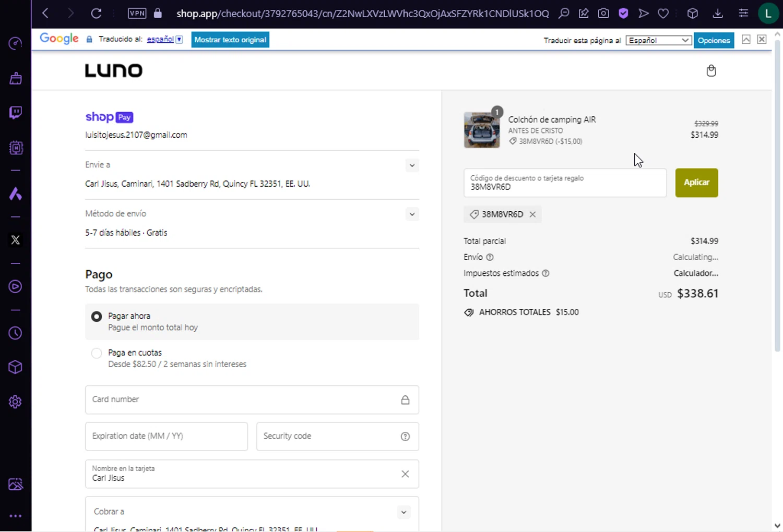
Task: Open the snapshot camera tool
Action: point(603,13)
